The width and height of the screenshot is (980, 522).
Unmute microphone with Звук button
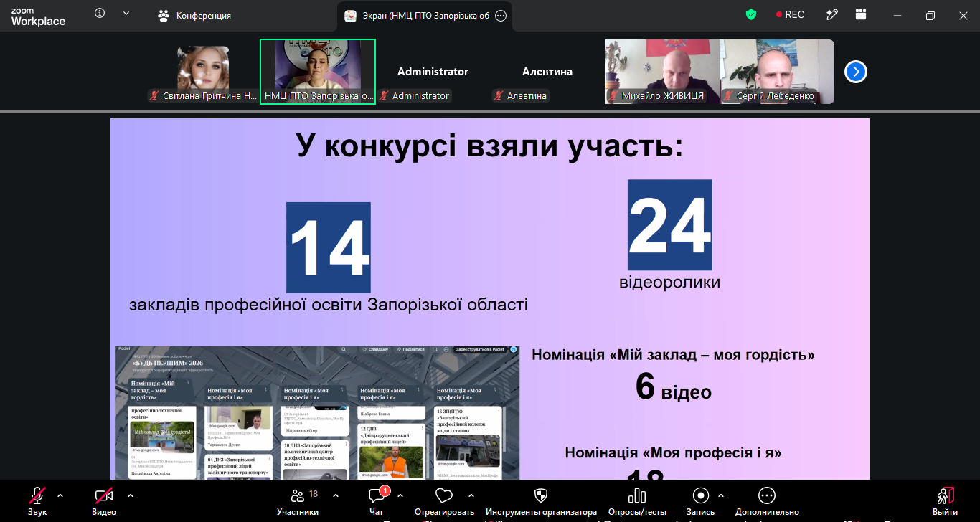point(37,500)
